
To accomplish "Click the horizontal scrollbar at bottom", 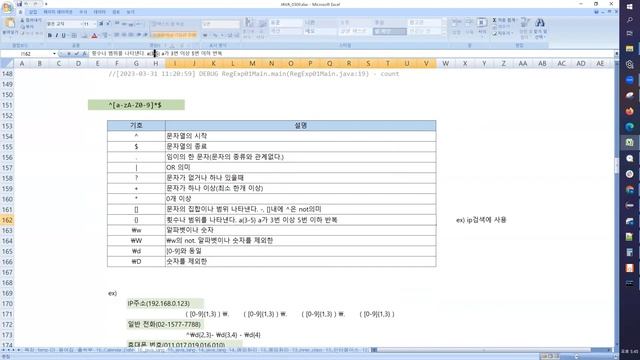I will pos(484,350).
